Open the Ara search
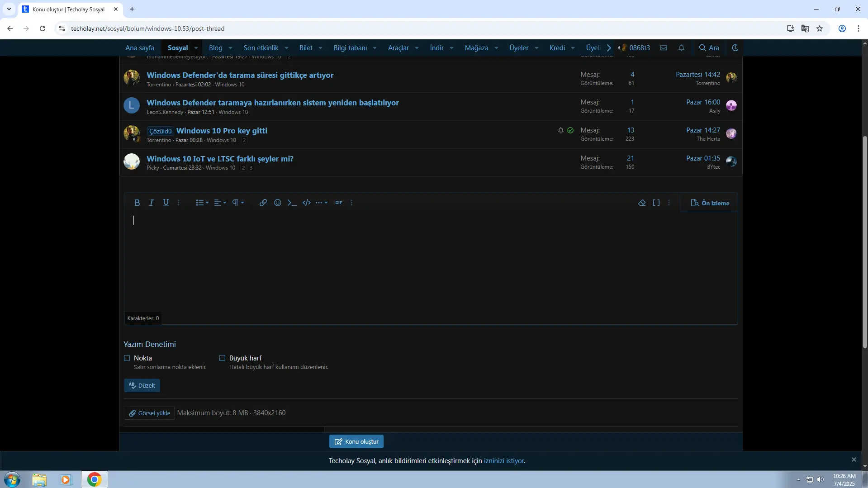The width and height of the screenshot is (868, 488). click(709, 47)
